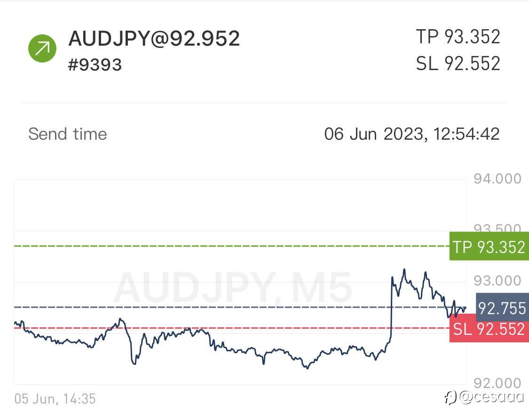Click the signal ID #9393
The image size is (529, 420).
95,64
